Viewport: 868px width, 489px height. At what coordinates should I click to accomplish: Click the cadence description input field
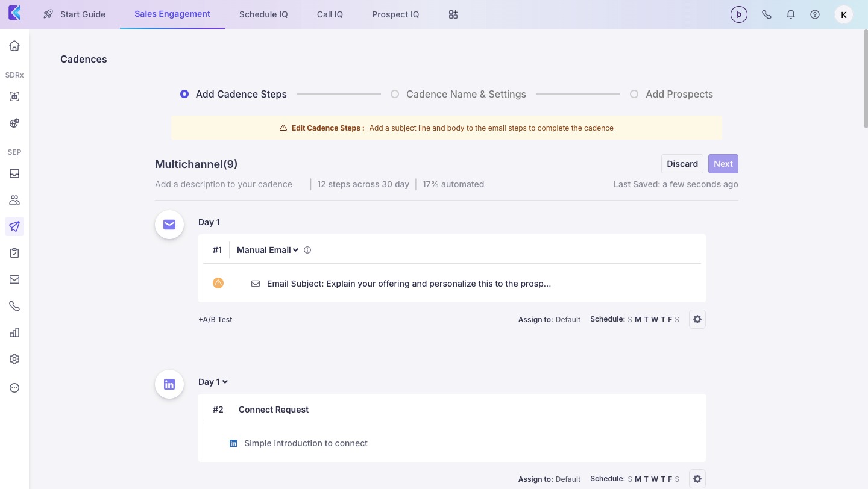point(224,184)
